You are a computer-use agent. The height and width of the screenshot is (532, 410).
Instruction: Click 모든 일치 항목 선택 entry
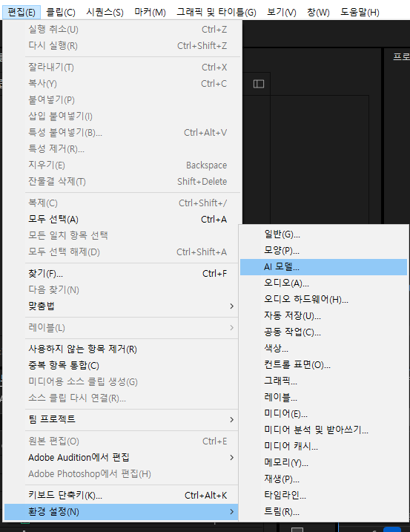pyautogui.click(x=122, y=235)
